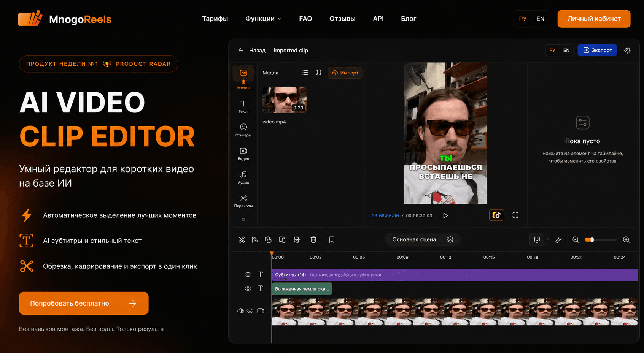Click the Экспорт button
The height and width of the screenshot is (353, 644).
coord(598,50)
